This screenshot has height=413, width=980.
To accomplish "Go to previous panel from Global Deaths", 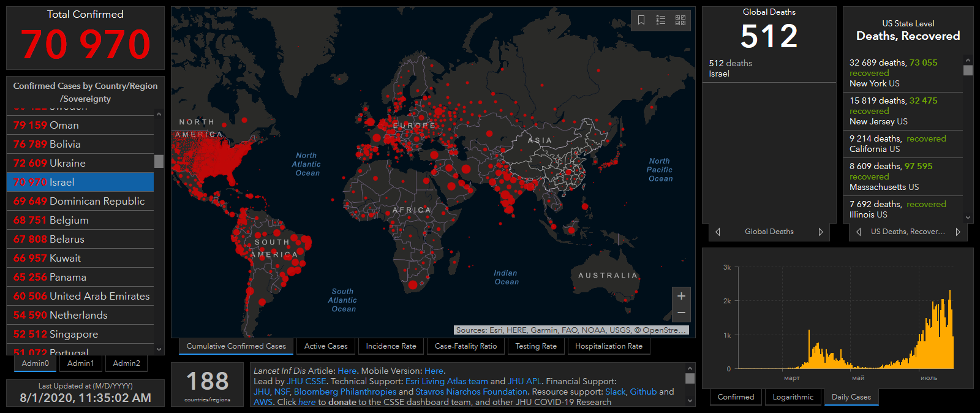I will 718,232.
